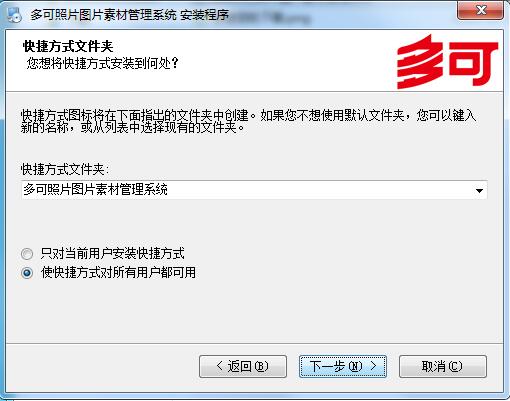
Task: Cancel setup via the 取消(C) button
Action: coord(443,366)
